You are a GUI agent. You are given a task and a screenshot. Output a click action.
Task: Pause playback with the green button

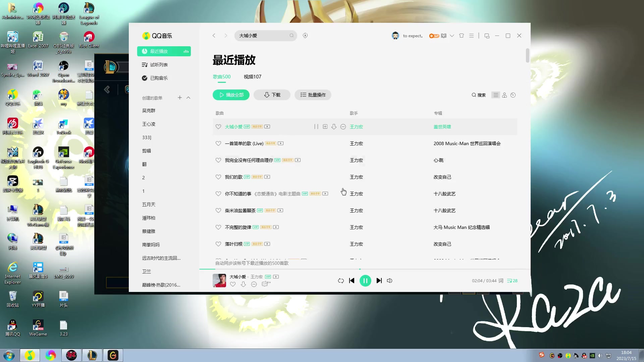365,281
